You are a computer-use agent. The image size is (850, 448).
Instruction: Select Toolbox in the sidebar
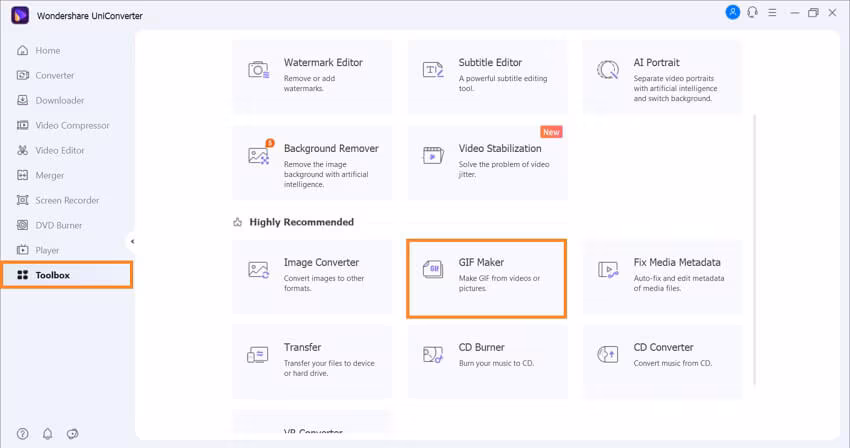tap(67, 275)
